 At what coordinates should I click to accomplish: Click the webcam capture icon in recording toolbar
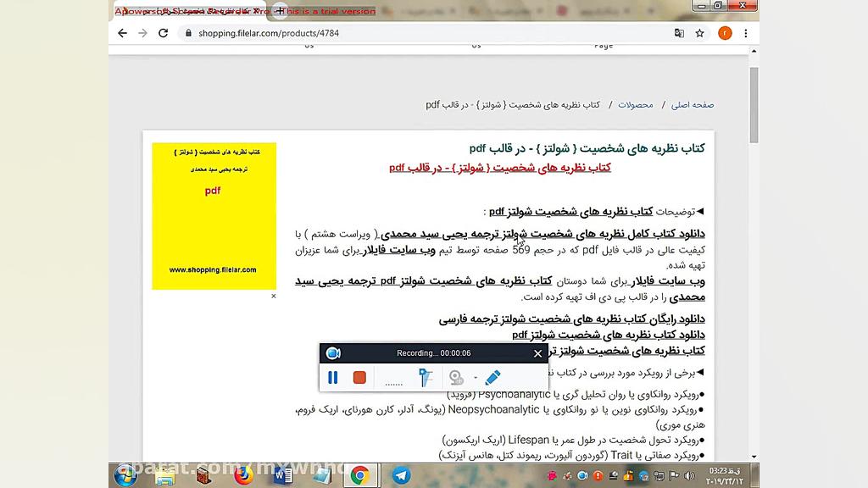(x=456, y=378)
